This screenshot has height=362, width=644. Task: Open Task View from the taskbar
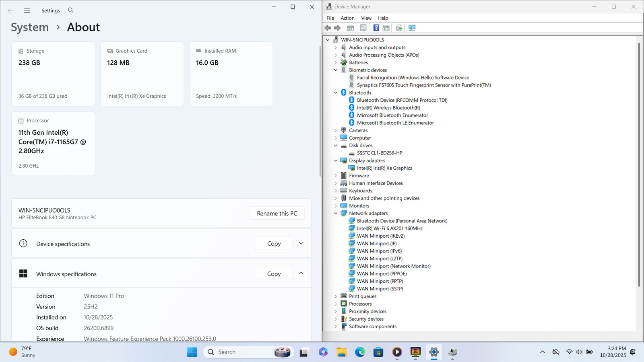click(x=304, y=352)
